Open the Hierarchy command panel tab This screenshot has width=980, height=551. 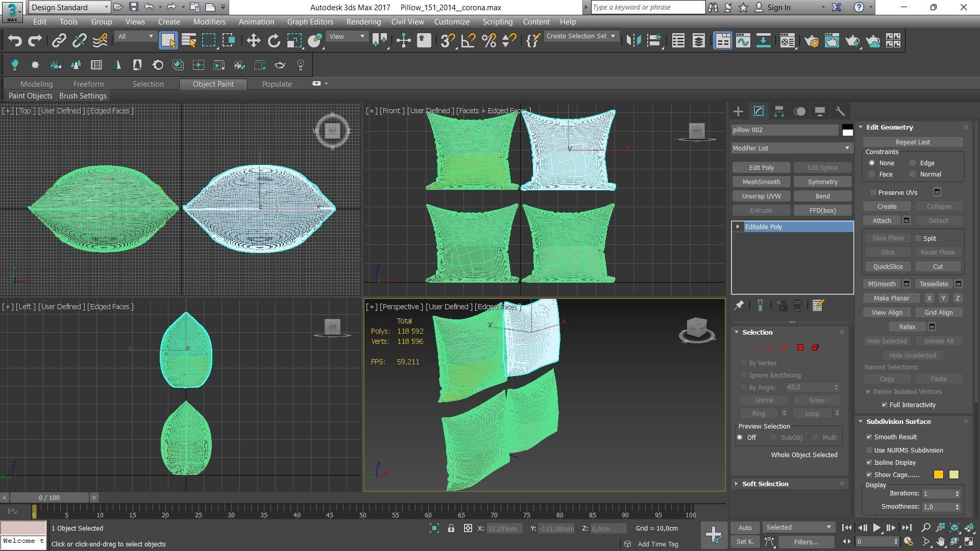coord(779,111)
